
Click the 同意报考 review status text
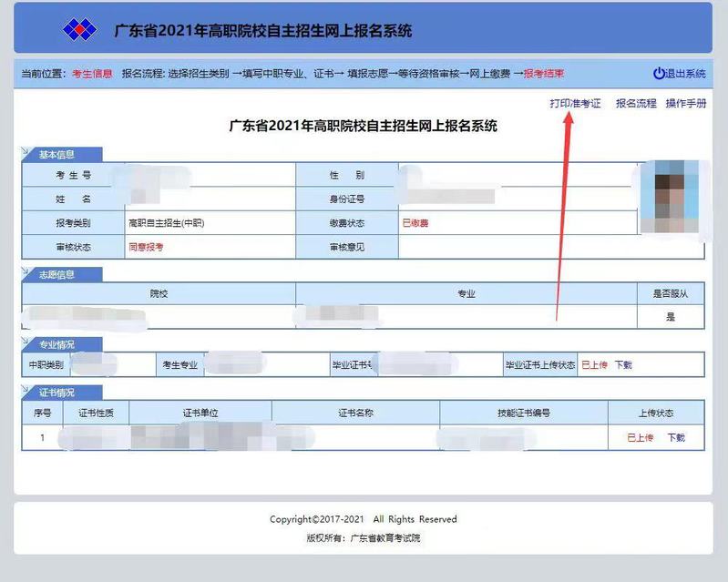pos(146,247)
